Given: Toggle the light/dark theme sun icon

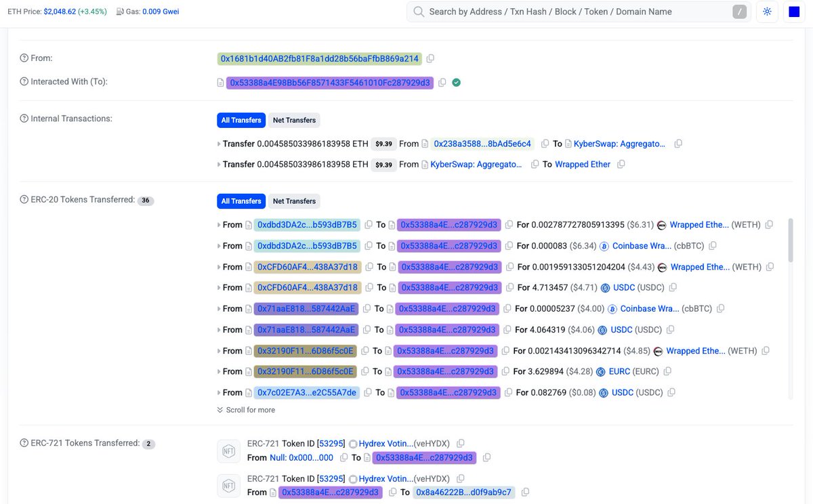Looking at the screenshot, I should click(767, 12).
